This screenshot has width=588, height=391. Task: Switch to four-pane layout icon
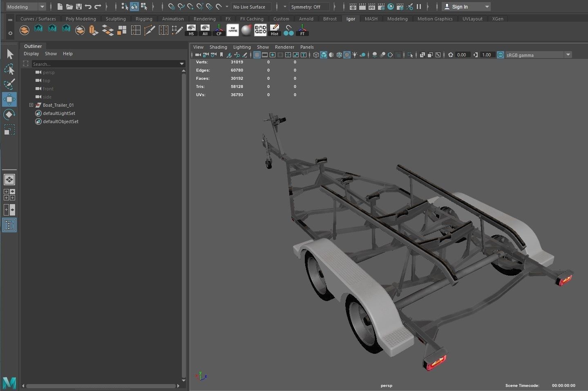point(9,194)
